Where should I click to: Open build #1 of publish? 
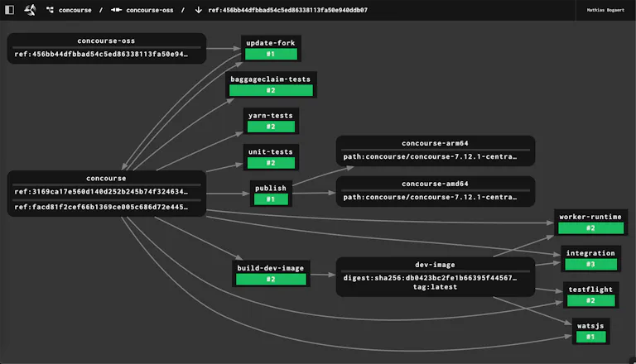(x=271, y=199)
